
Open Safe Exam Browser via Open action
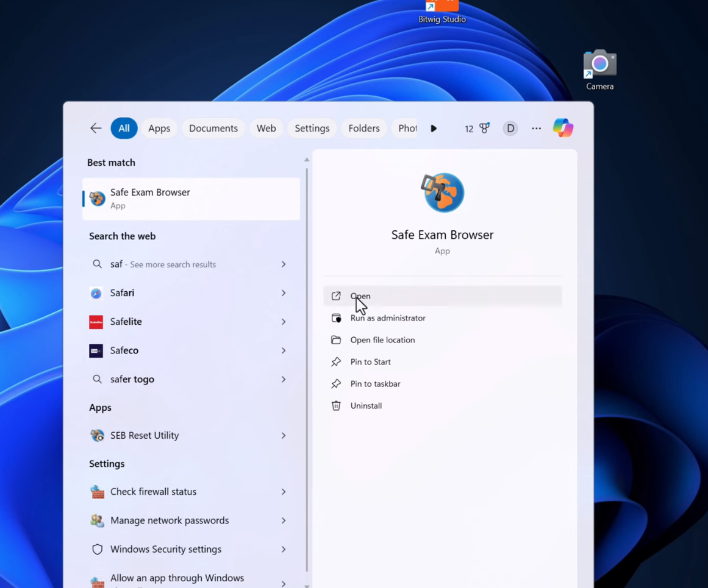443,296
